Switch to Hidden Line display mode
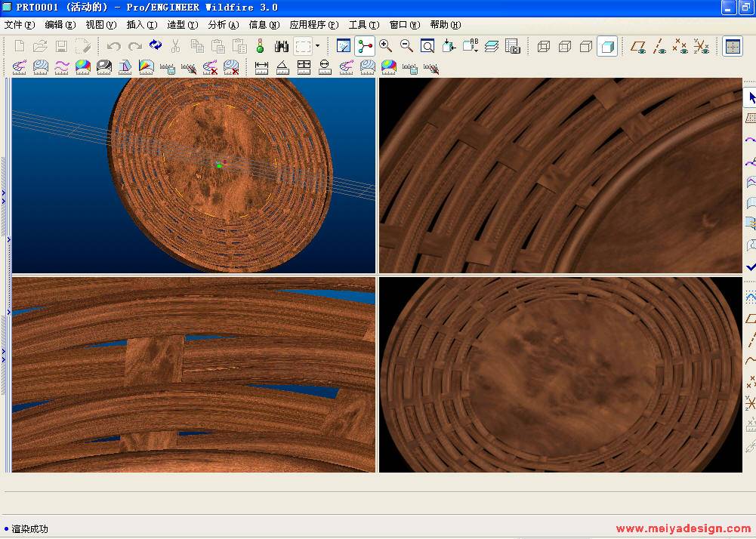 click(565, 46)
